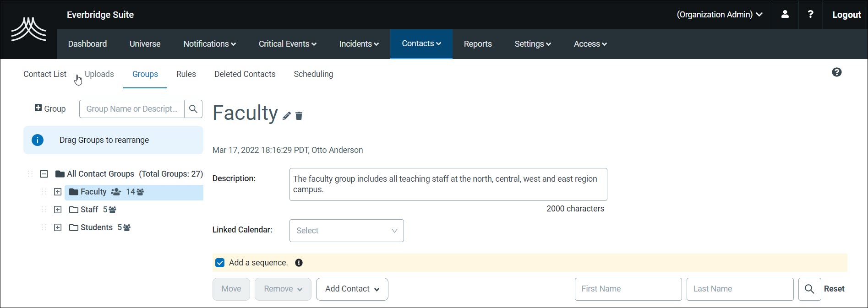Expand the Students group tree node
The image size is (868, 308).
[58, 227]
